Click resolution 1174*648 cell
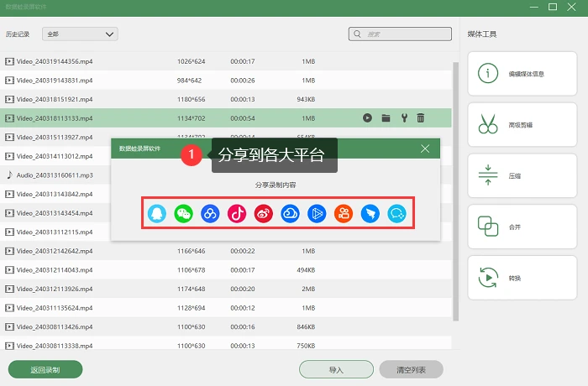588x386 pixels. pyautogui.click(x=192, y=289)
